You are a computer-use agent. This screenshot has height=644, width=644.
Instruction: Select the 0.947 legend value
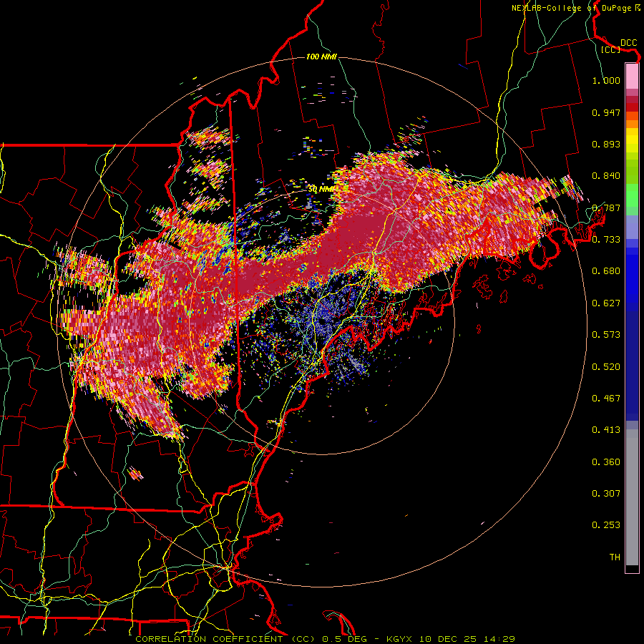(x=606, y=112)
